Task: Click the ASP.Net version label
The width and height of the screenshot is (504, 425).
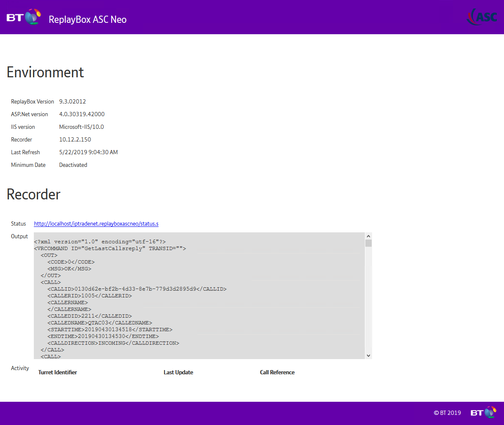Action: (x=29, y=114)
